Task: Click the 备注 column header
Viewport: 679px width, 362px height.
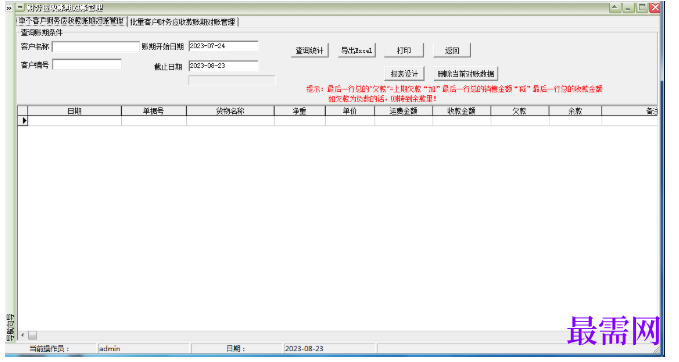Action: [630, 111]
